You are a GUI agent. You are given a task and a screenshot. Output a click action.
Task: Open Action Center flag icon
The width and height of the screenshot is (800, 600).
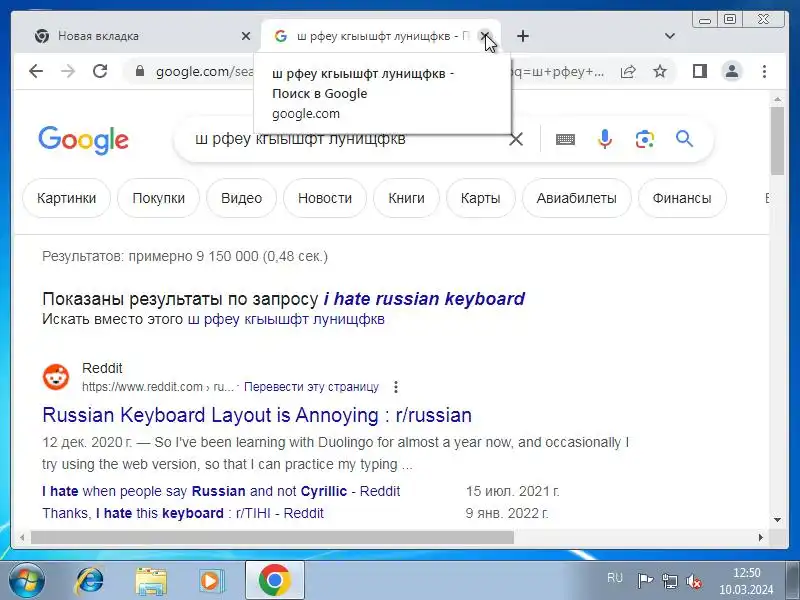click(x=645, y=581)
